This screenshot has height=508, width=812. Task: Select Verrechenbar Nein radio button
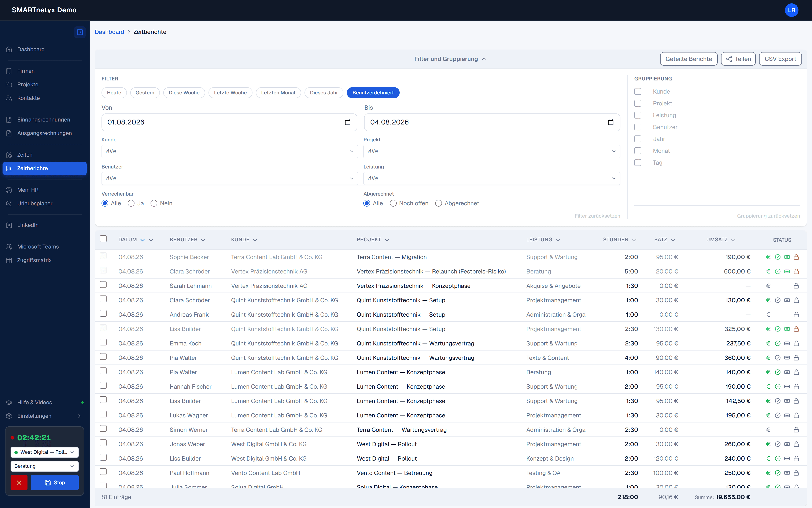click(154, 203)
